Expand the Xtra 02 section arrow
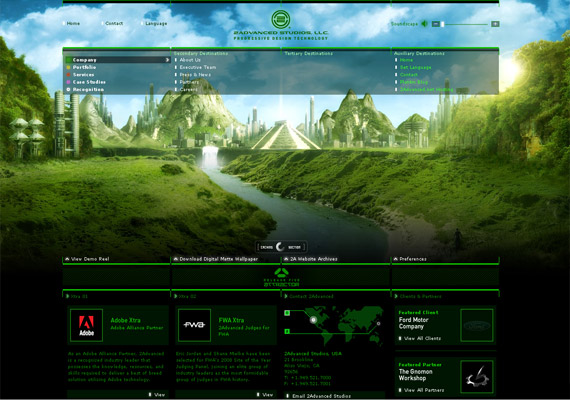This screenshot has height=400, width=570. coord(176,296)
